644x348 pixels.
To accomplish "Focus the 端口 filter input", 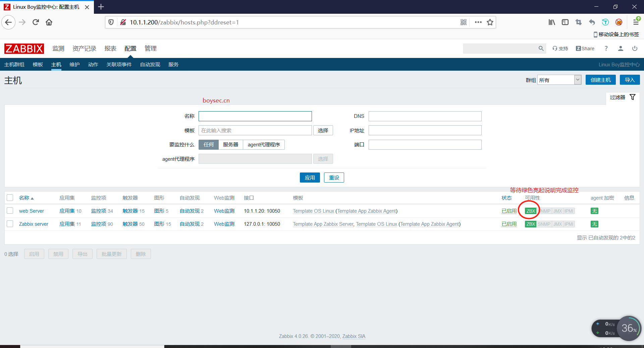I will click(x=425, y=145).
